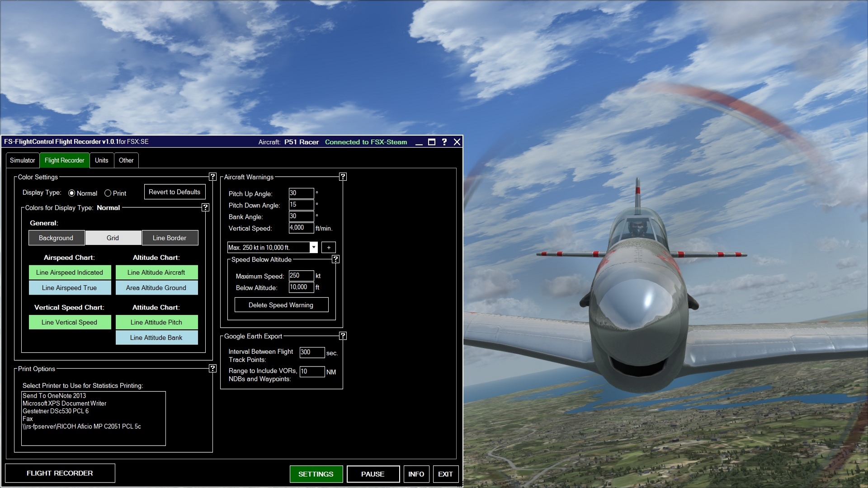This screenshot has width=868, height=488.
Task: Click the question mark icon in Color Settings
Action: click(212, 177)
